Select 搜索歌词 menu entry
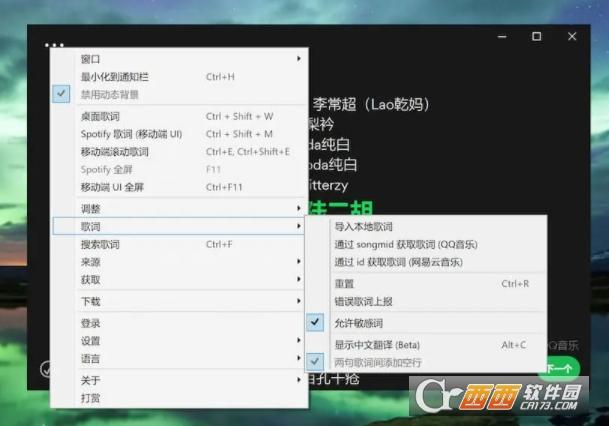Screen dimensions: 609x426 [x=100, y=244]
